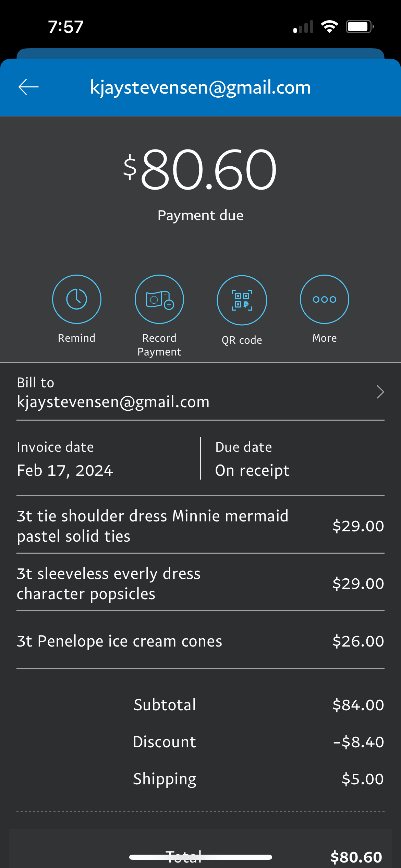This screenshot has width=401, height=868.
Task: Tap the home indicator bar
Action: [200, 857]
